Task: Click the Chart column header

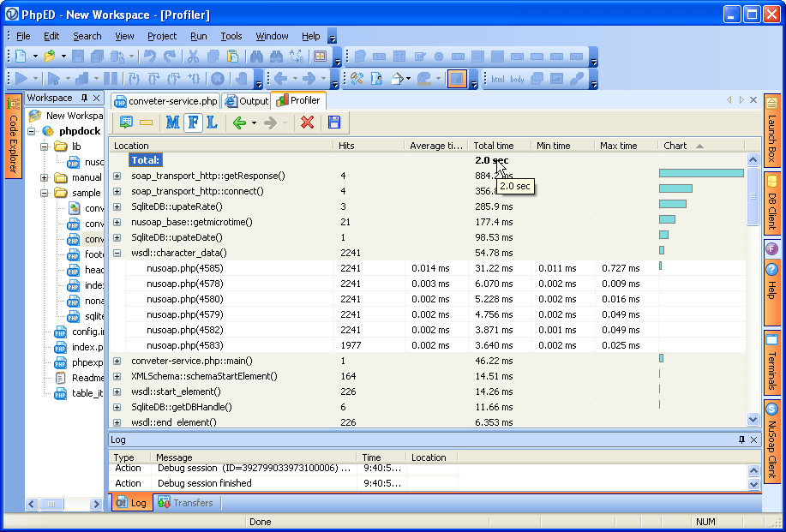Action: point(701,146)
